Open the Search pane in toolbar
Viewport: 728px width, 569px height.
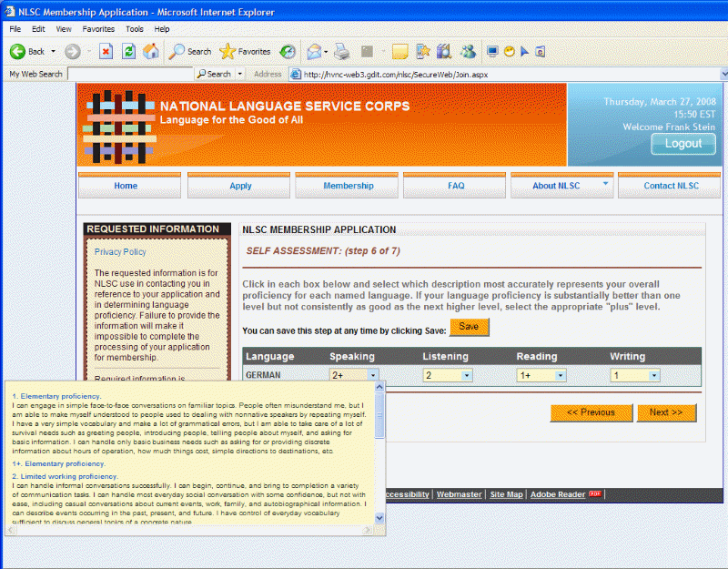tap(190, 52)
